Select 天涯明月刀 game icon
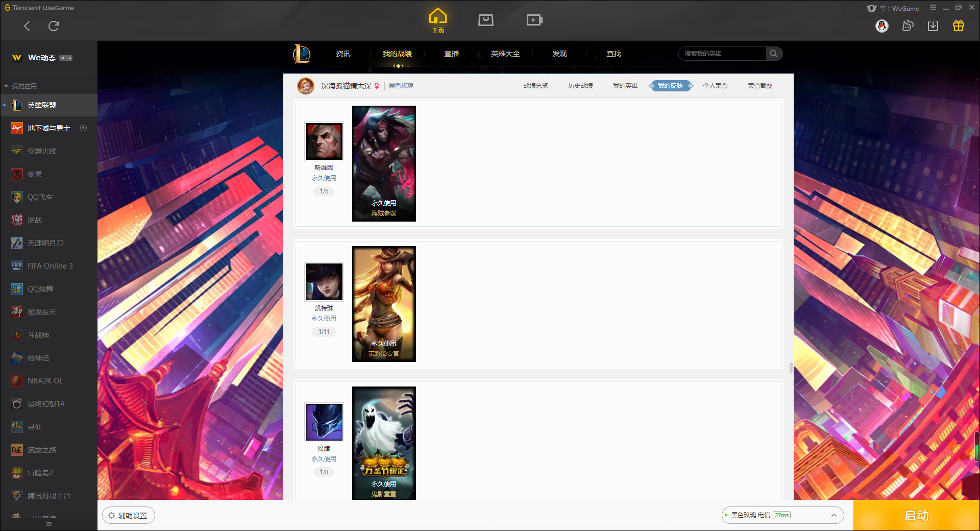980x531 pixels. pyautogui.click(x=17, y=243)
